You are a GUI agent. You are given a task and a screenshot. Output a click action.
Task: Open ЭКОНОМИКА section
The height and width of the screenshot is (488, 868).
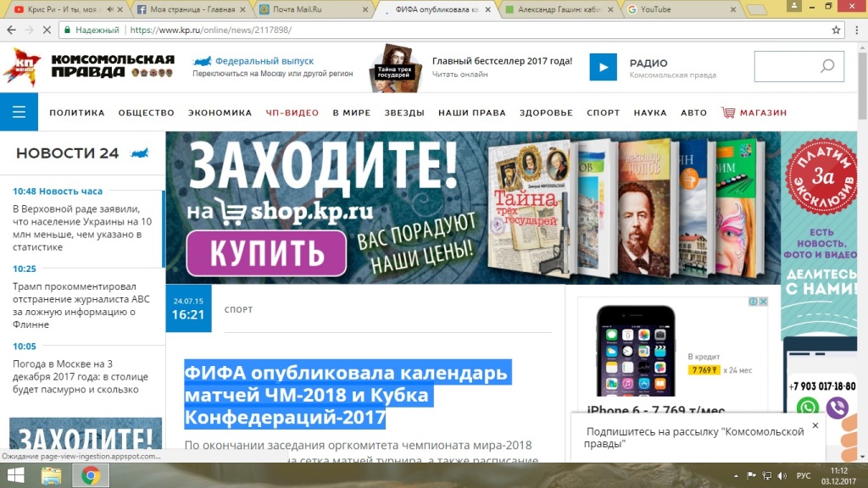pyautogui.click(x=220, y=113)
